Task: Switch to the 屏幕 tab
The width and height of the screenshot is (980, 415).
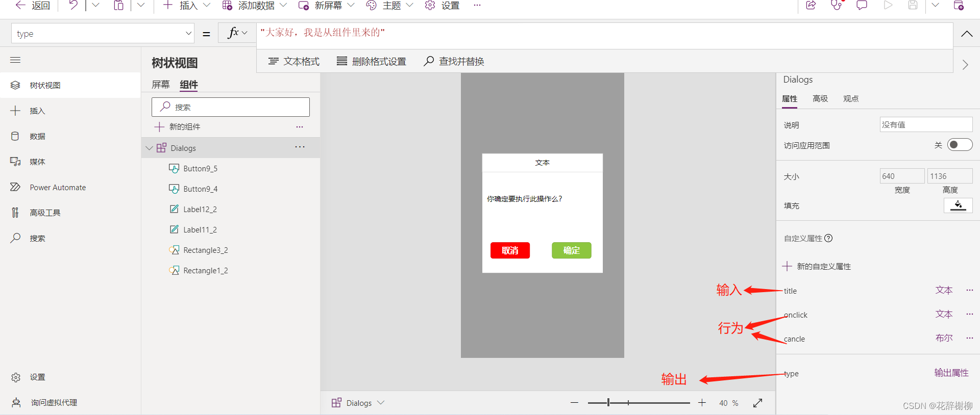Action: coord(161,85)
